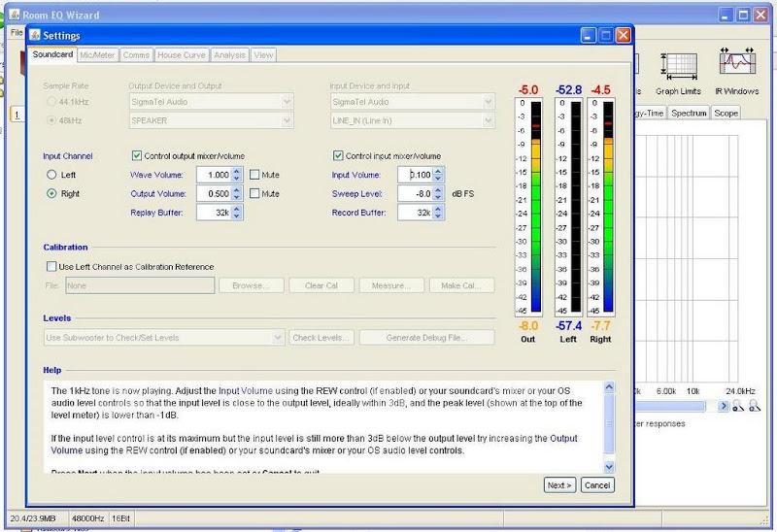Open the Replay Buffer size selector
Image resolution: width=777 pixels, height=532 pixels.
click(x=236, y=212)
